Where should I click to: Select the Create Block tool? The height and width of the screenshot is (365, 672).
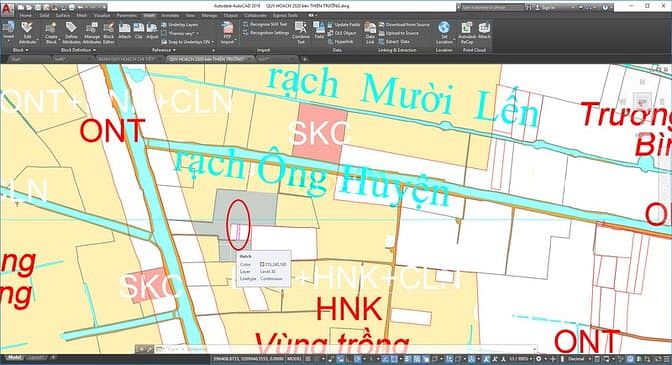(51, 33)
